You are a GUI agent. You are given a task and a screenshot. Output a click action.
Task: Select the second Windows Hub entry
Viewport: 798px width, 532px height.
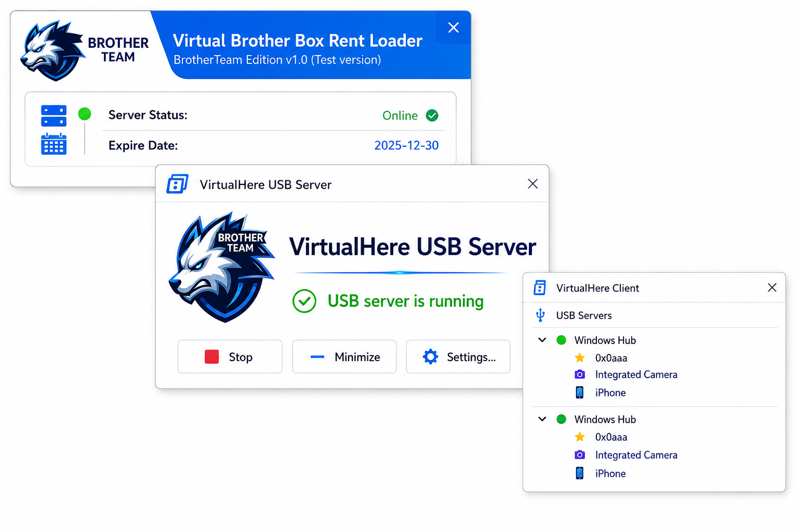coord(605,419)
